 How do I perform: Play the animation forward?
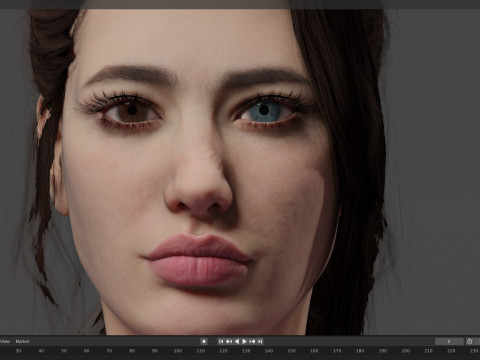[245, 341]
